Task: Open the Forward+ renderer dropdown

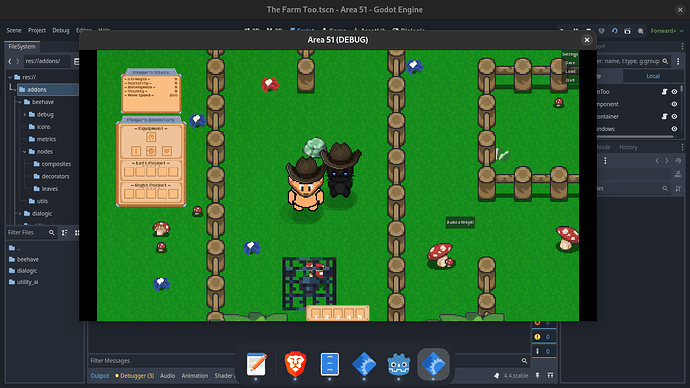Action: point(667,31)
